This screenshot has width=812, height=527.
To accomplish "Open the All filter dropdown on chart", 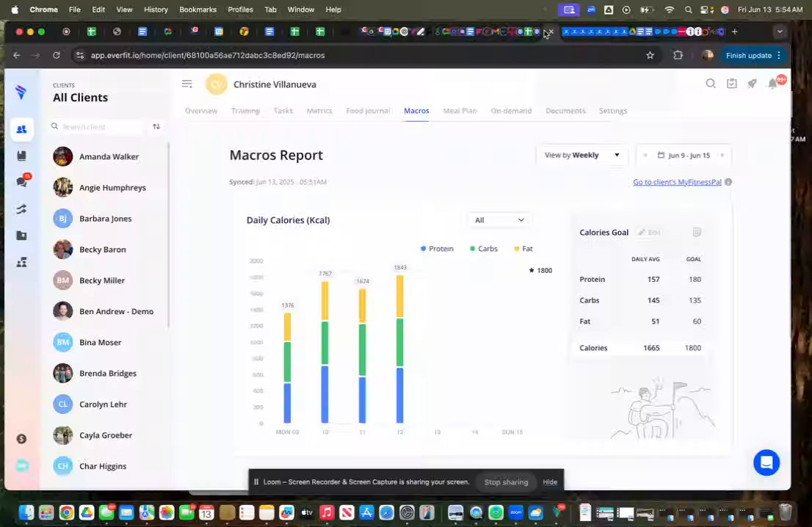I will pyautogui.click(x=499, y=220).
